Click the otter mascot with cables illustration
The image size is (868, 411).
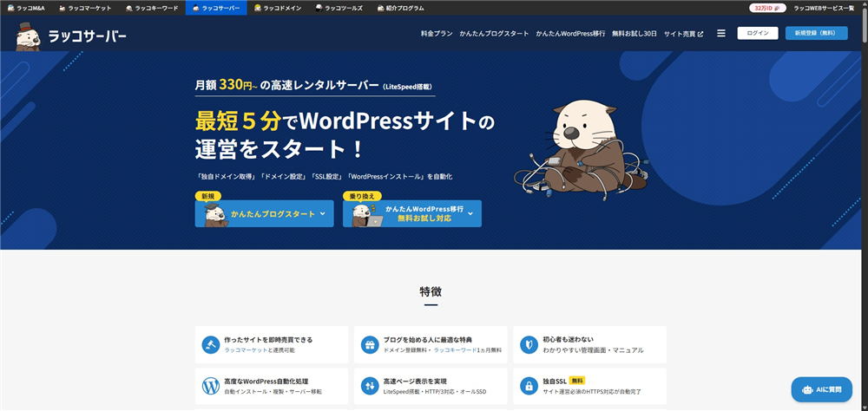(x=582, y=148)
